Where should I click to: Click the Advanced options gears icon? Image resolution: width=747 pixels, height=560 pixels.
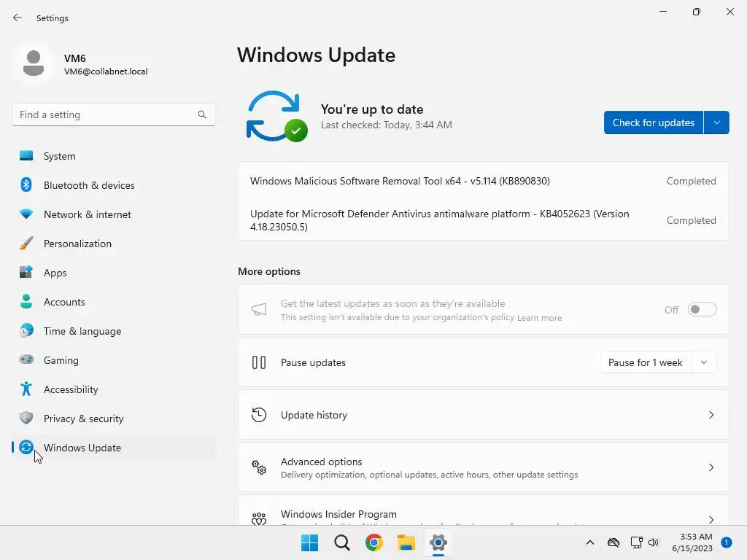259,467
